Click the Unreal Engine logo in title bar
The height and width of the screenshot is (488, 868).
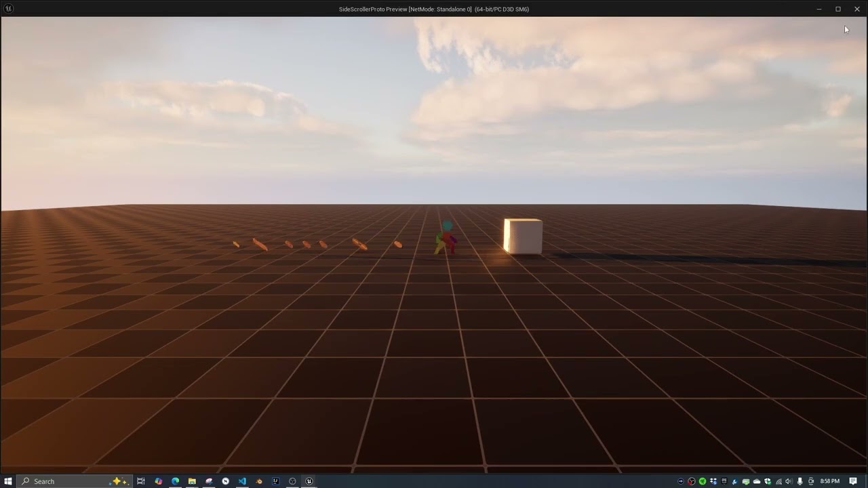click(8, 9)
